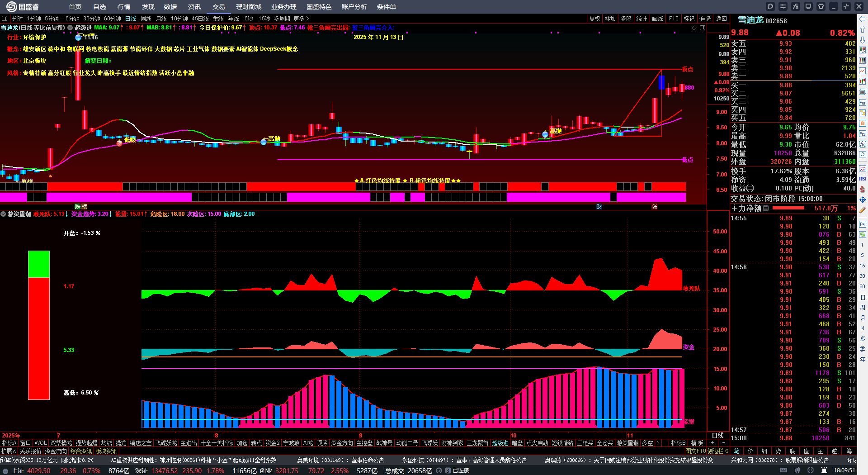The height and width of the screenshot is (475, 868).
Task: Zoom out chart with the minus button
Action: pyautogui.click(x=724, y=443)
